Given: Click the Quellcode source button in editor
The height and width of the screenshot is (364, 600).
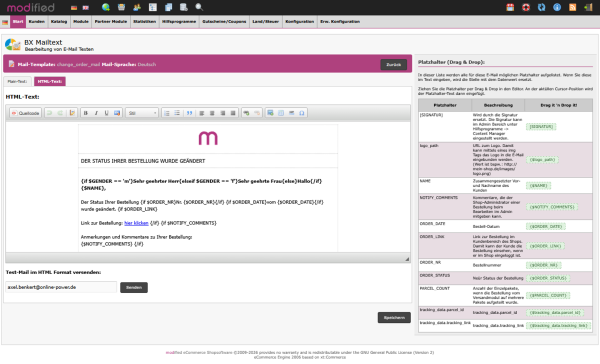Looking at the screenshot, I should click(x=25, y=113).
